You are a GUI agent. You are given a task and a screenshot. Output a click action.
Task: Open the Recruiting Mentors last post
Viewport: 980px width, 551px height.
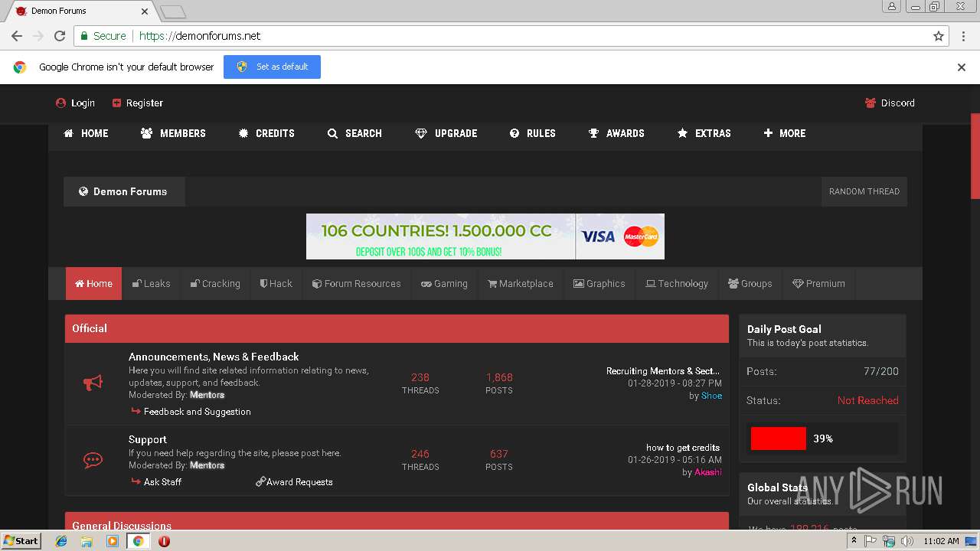tap(663, 371)
